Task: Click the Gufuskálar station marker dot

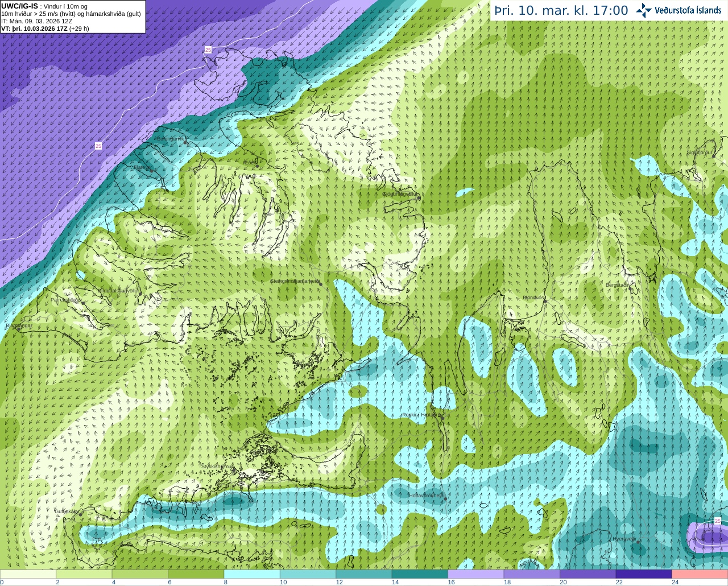Action: 80,514
